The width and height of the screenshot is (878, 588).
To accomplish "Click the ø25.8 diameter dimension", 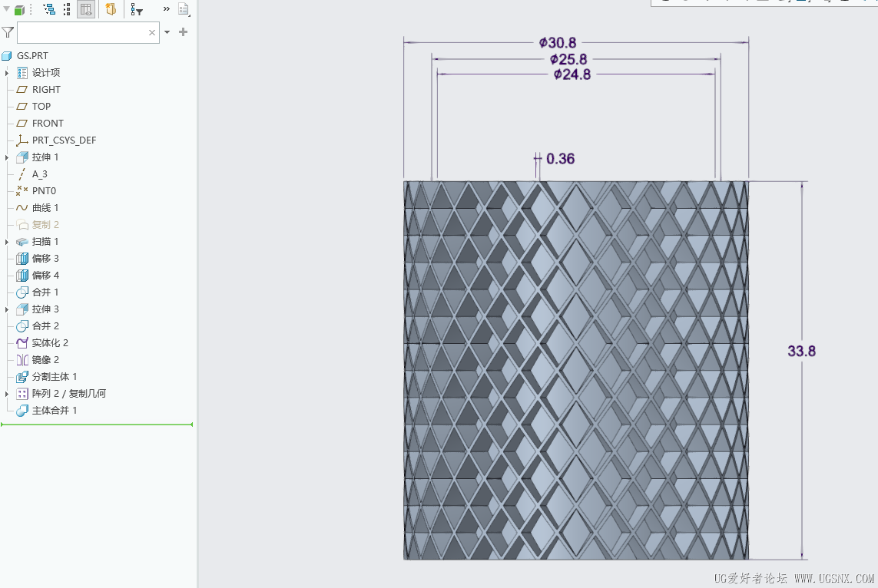I will tap(568, 59).
